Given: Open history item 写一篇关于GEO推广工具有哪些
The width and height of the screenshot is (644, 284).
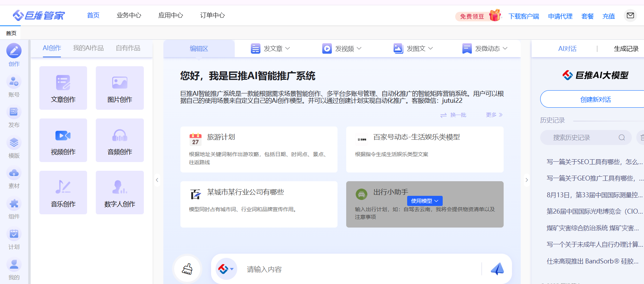Looking at the screenshot, I should pyautogui.click(x=595, y=178).
